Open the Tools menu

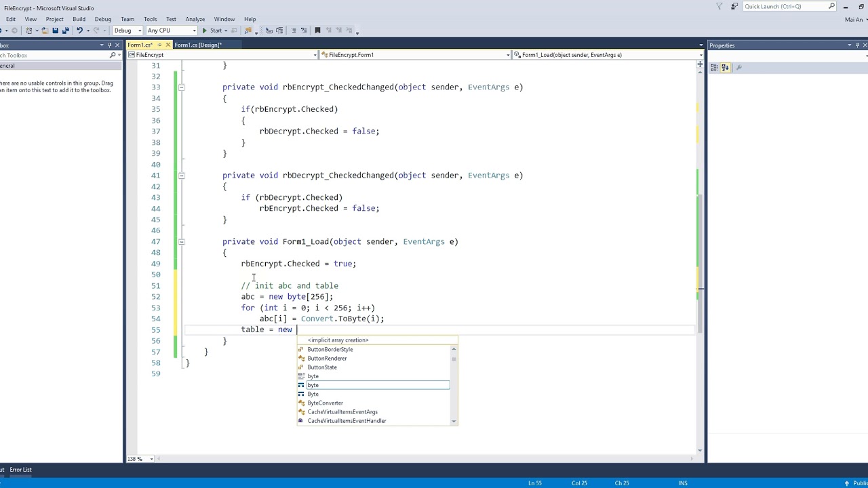pyautogui.click(x=151, y=19)
